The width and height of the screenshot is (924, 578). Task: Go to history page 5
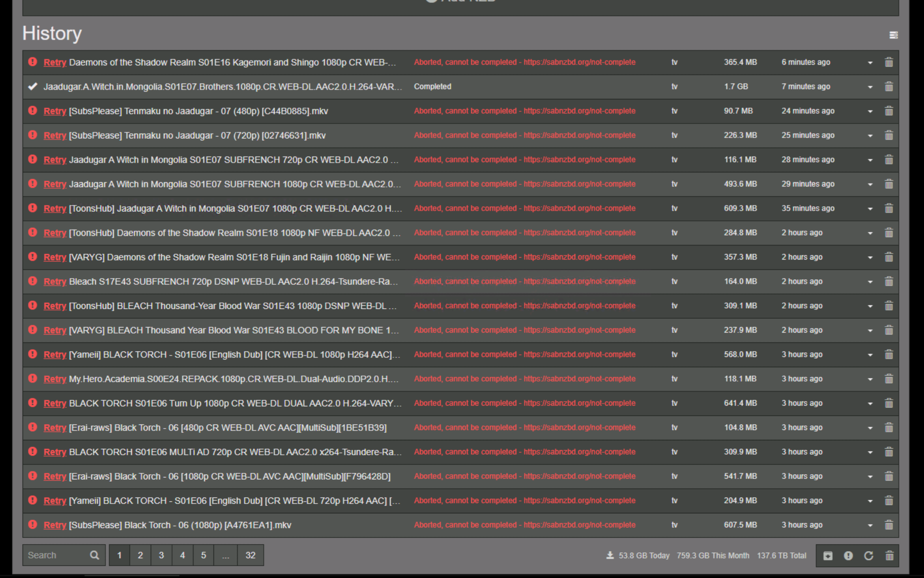[x=203, y=556]
